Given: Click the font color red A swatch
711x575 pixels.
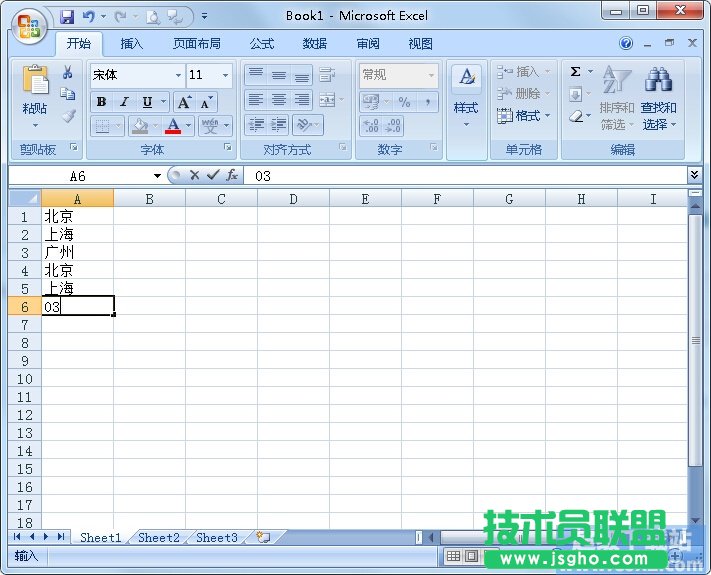Looking at the screenshot, I should [x=174, y=126].
